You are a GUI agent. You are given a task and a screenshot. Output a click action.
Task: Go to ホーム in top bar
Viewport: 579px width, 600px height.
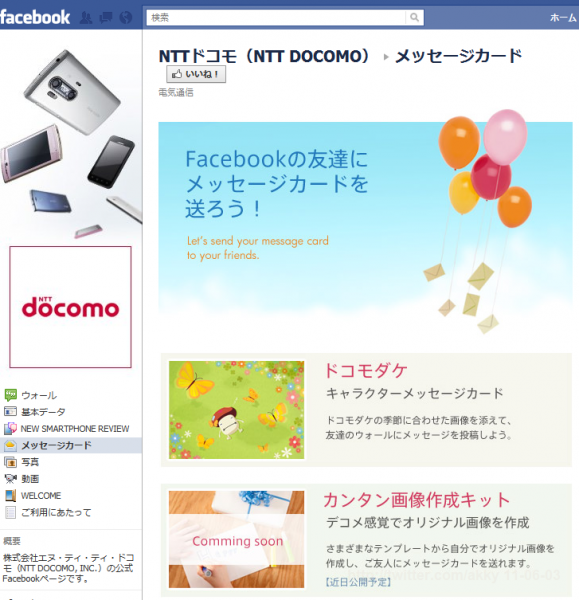click(x=563, y=18)
